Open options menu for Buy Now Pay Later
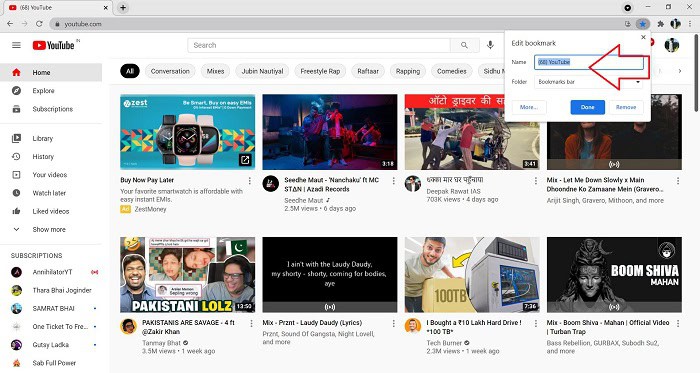Screen dimensions: 700x373 point(250,181)
